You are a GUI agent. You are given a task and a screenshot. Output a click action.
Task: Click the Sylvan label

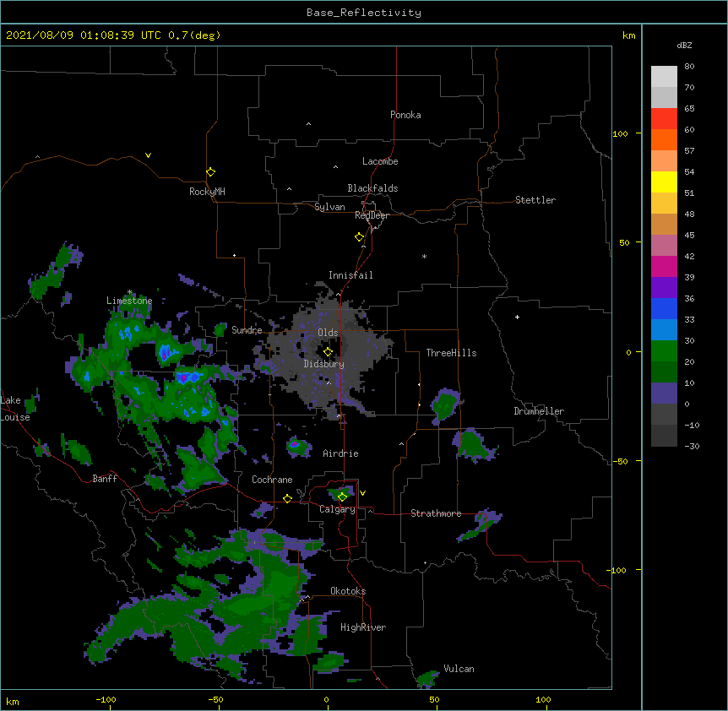(x=329, y=207)
